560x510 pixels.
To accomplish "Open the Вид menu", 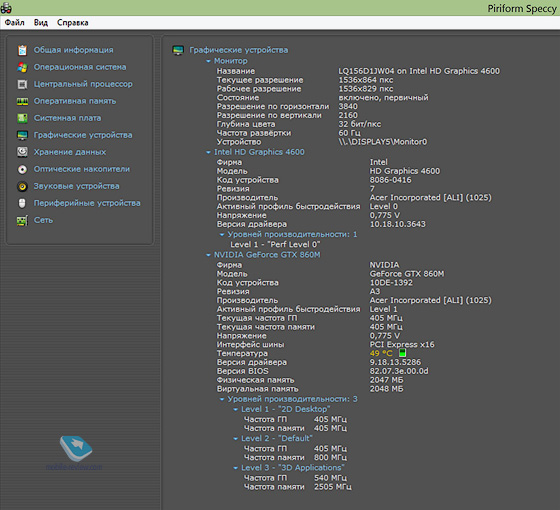I will (41, 22).
